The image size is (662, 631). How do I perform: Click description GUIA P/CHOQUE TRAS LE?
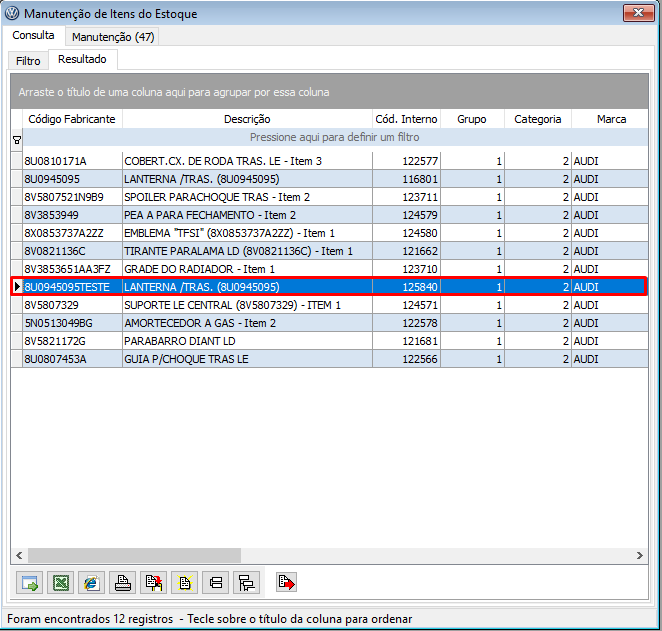[247, 359]
